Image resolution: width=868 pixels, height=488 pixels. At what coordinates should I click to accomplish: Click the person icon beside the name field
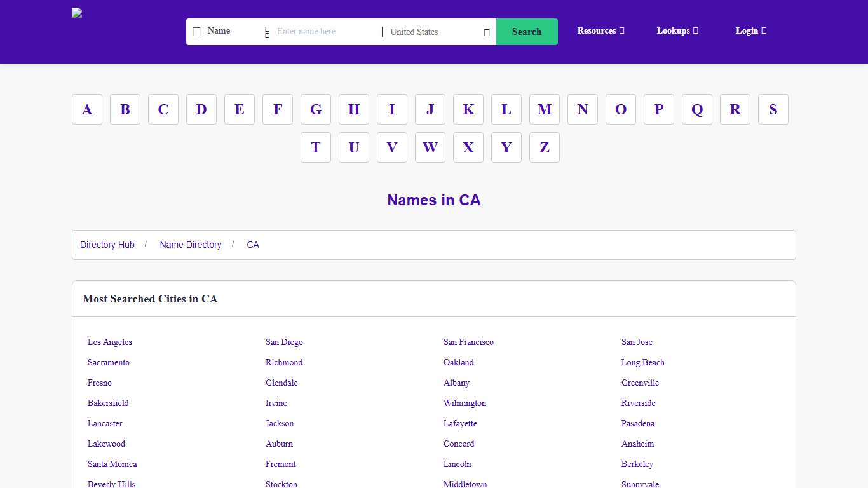point(267,32)
